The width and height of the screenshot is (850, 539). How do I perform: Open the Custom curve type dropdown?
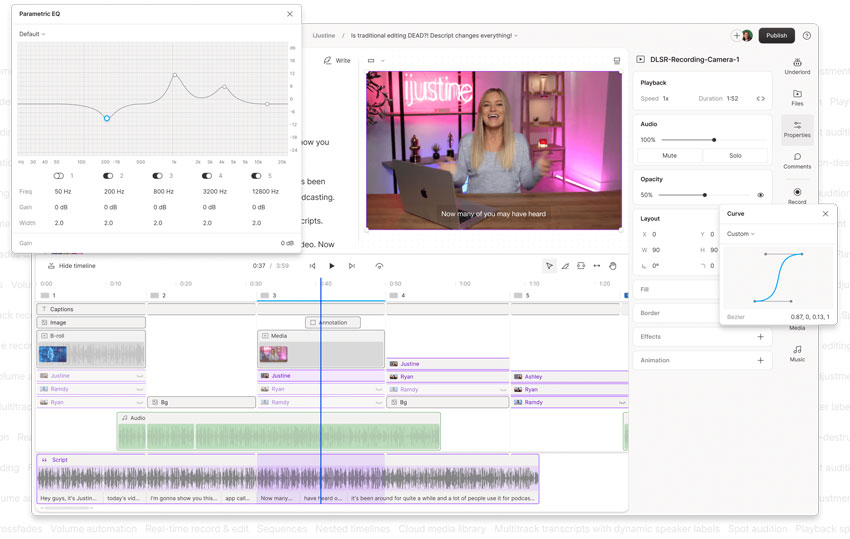click(740, 234)
